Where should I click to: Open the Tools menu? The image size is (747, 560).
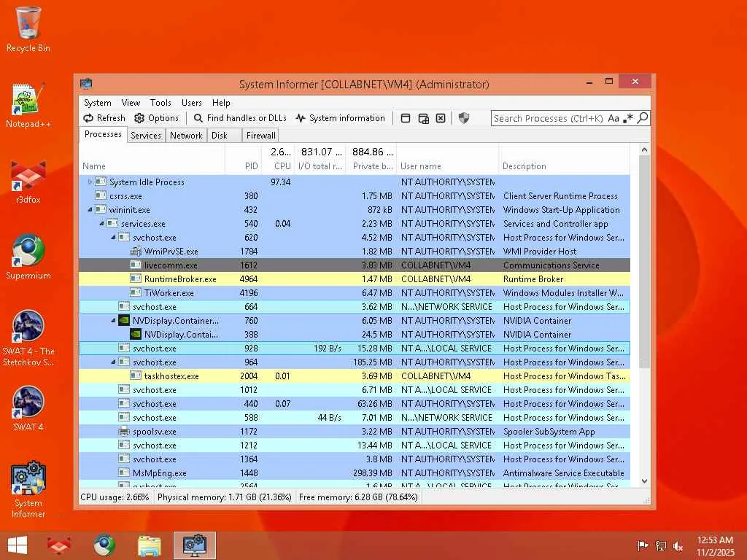[x=160, y=102]
